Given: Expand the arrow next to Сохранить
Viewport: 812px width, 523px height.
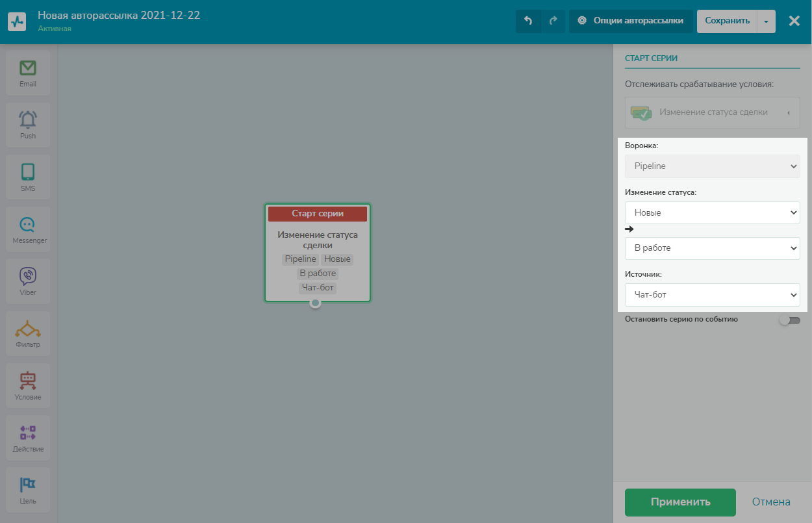Looking at the screenshot, I should point(766,21).
